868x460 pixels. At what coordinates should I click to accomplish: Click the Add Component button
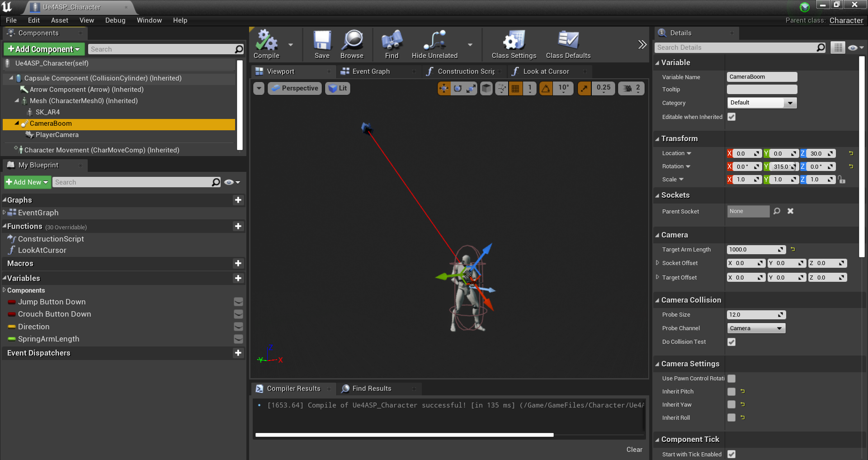[x=43, y=49]
